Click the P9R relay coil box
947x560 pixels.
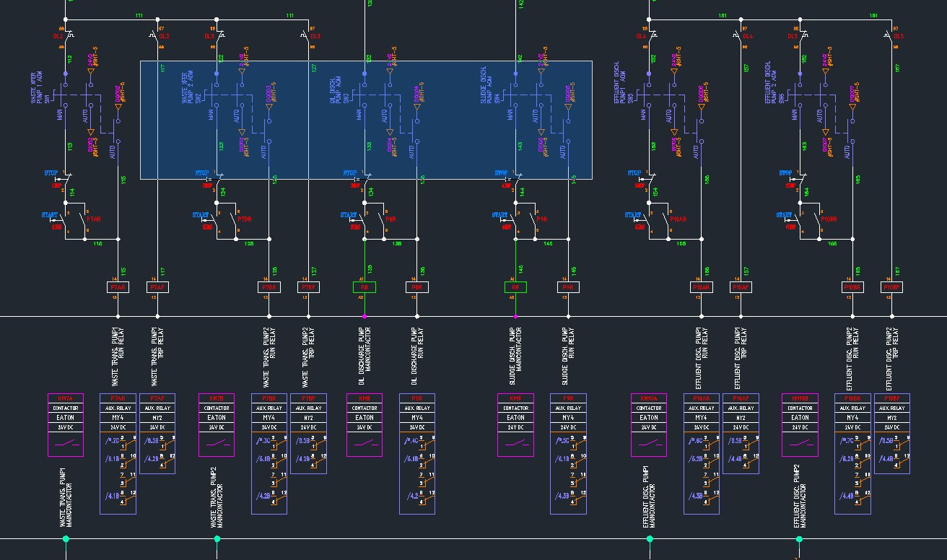coord(568,287)
